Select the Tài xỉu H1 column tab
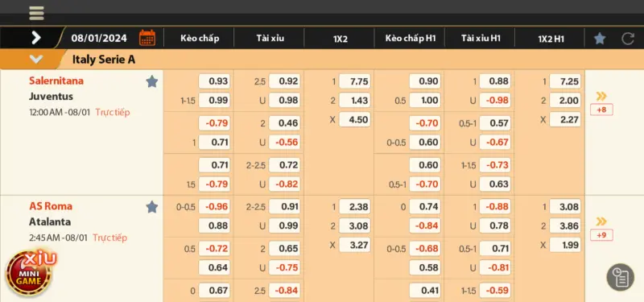Image resolution: width=644 pixels, height=302 pixels. click(481, 39)
